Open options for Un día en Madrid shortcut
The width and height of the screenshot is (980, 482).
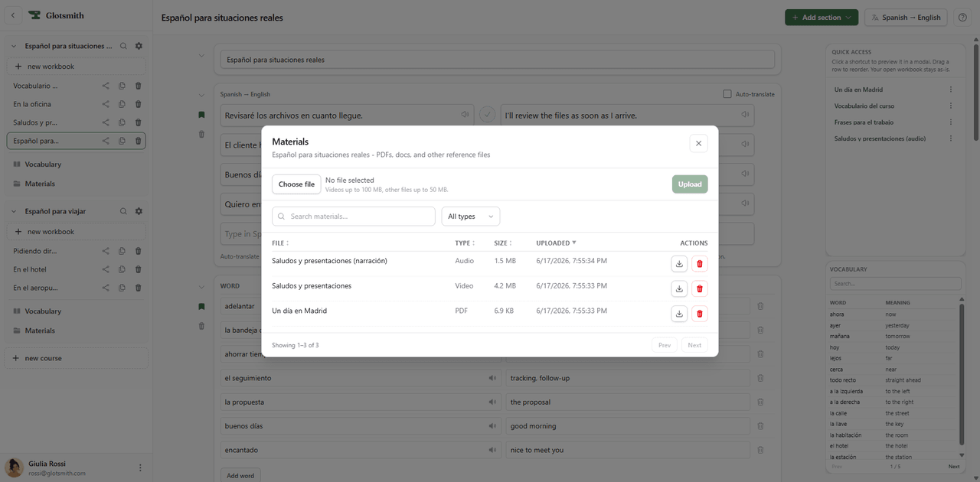point(951,90)
